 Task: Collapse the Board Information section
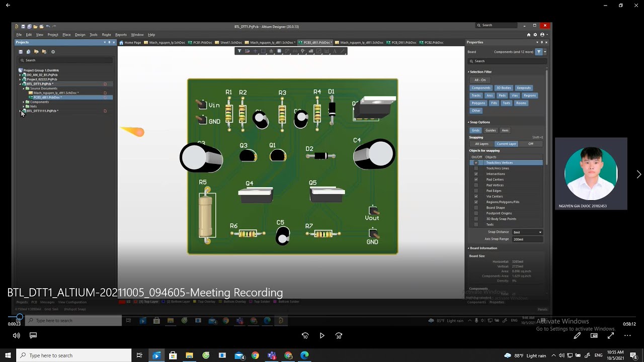[468, 248]
